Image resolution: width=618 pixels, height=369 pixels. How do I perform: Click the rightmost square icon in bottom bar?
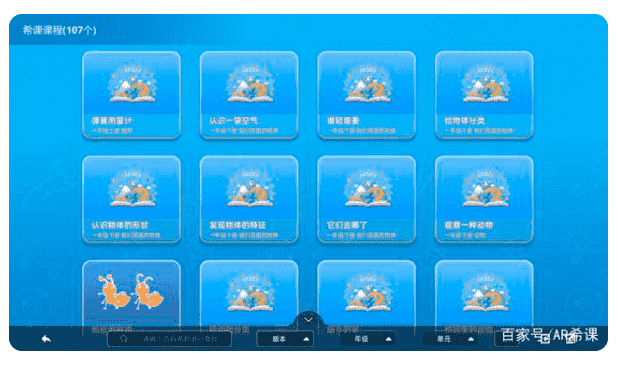(x=570, y=339)
